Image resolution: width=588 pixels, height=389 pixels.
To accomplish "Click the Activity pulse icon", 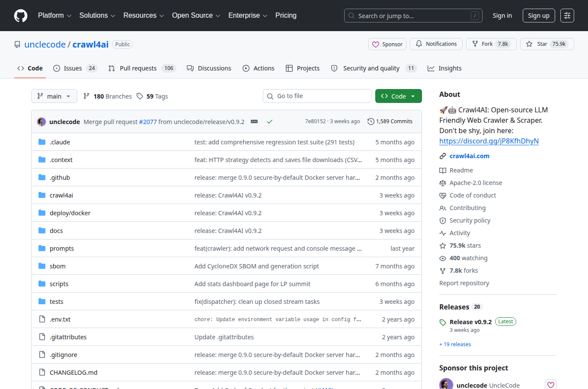I will coord(443,233).
